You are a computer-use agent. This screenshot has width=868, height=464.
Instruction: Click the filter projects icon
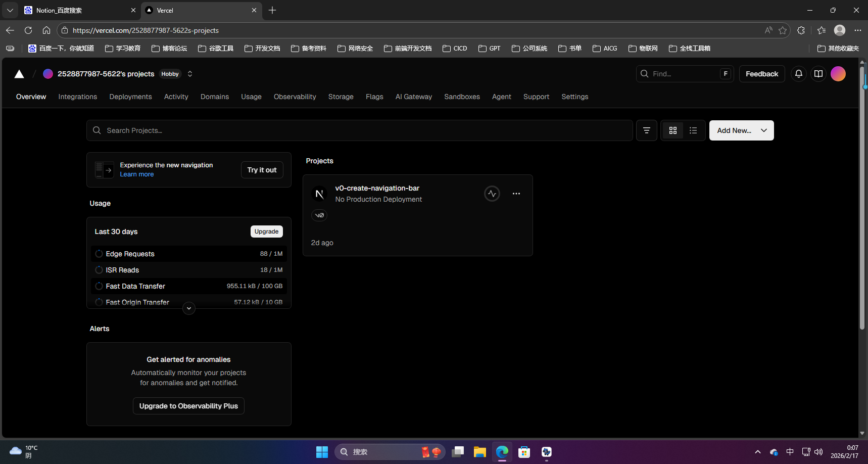(x=647, y=130)
